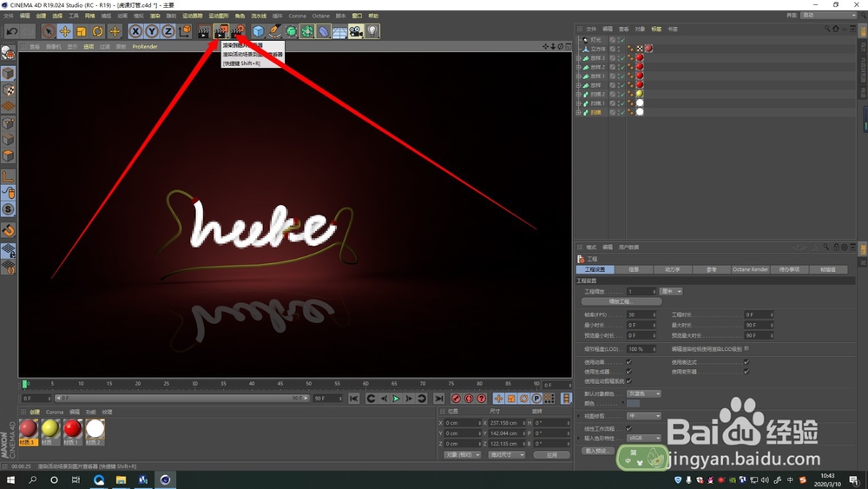Click Render to Picture Viewer icon
Image resolution: width=868 pixels, height=489 pixels.
coord(220,31)
